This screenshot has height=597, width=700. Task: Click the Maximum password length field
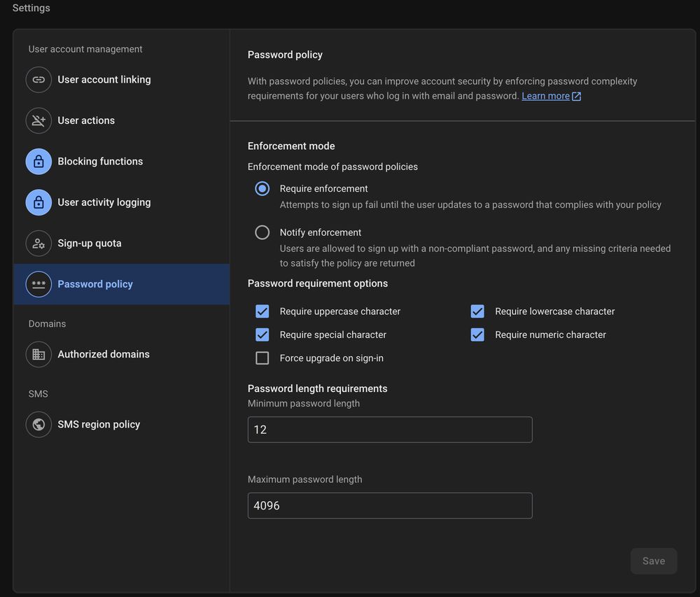click(390, 505)
